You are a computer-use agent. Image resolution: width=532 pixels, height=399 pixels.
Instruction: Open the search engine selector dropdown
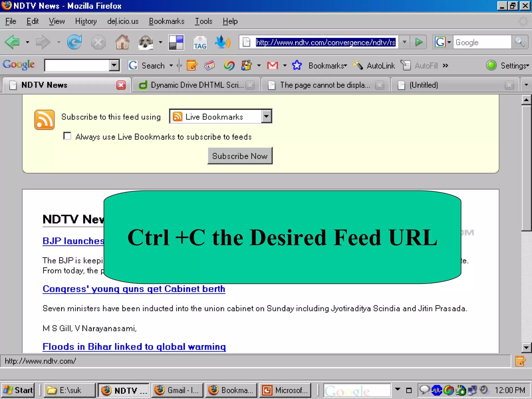tap(449, 42)
